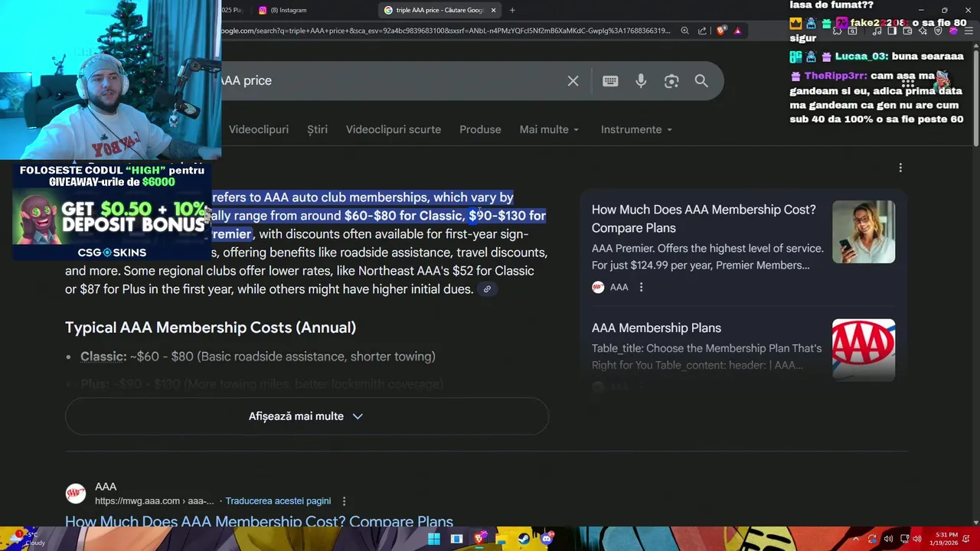Switch to the Produse results tab
980x551 pixels.
pos(480,129)
